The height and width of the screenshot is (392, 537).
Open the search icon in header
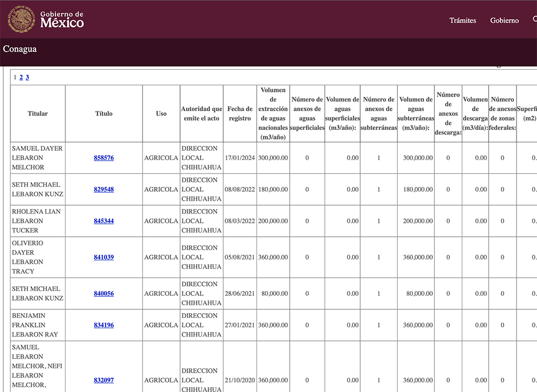(534, 20)
